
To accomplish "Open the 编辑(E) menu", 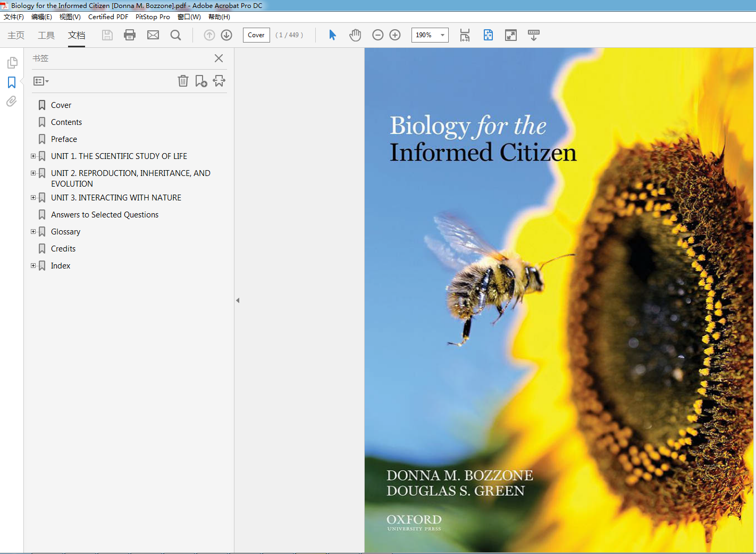I will pyautogui.click(x=41, y=17).
